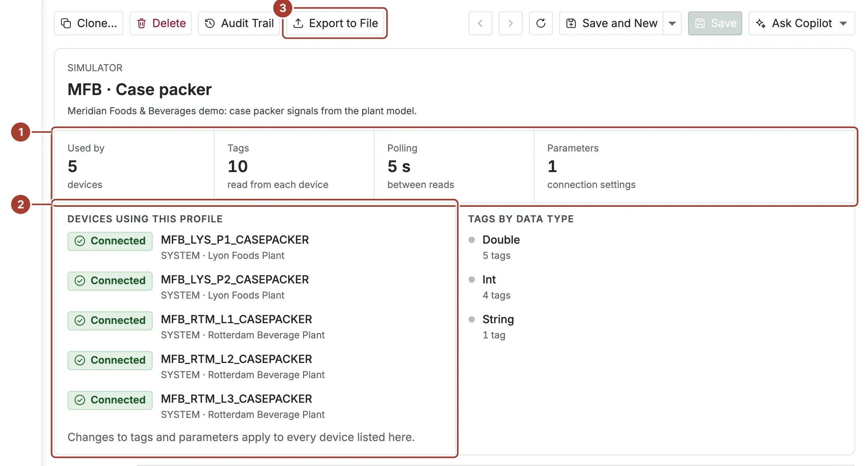The image size is (868, 466).
Task: Select MFB_LYS_P1_CASEPACKER device
Action: coord(235,240)
